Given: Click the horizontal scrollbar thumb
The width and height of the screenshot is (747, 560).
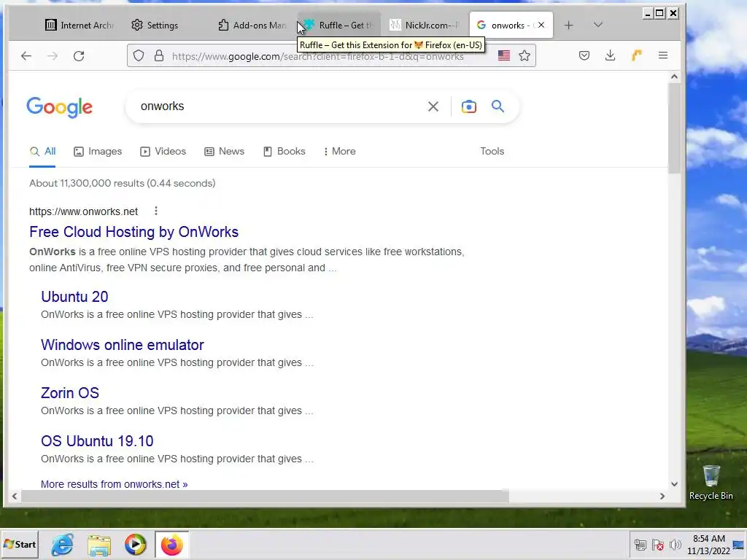Looking at the screenshot, I should coord(264,496).
